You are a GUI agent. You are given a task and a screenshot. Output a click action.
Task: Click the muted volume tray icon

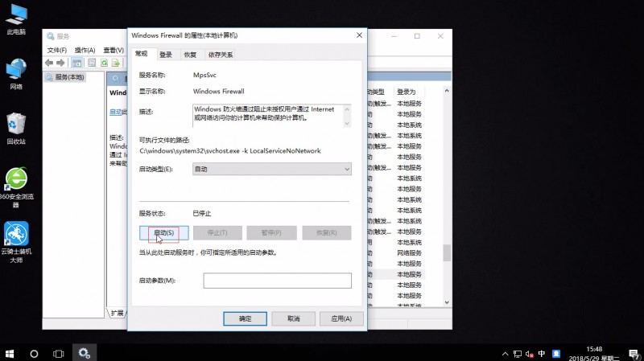click(530, 354)
